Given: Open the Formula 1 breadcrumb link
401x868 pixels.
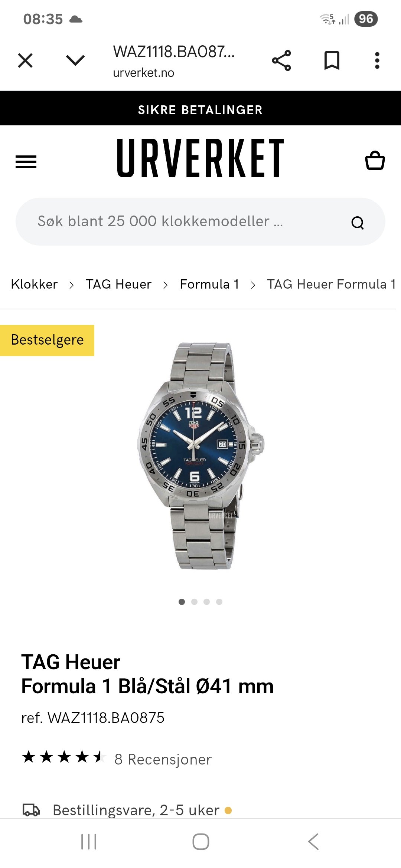Looking at the screenshot, I should [209, 284].
